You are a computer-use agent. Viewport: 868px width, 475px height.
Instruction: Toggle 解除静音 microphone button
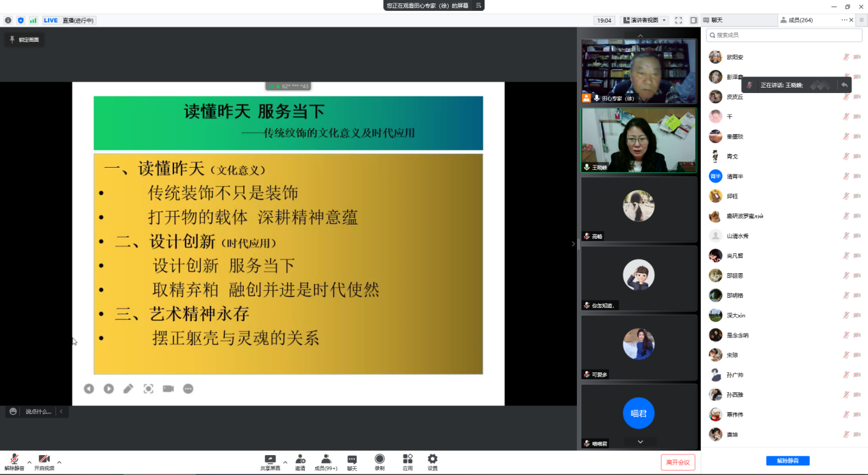pos(14,459)
